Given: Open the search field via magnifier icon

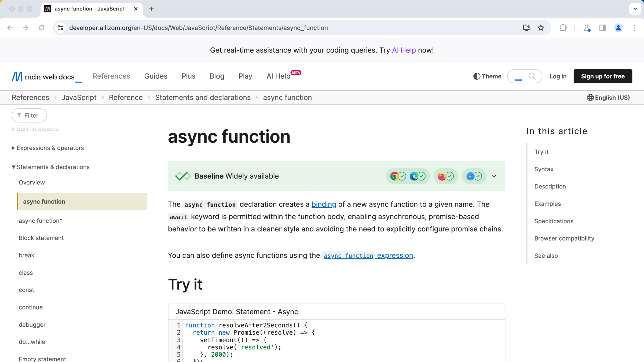Looking at the screenshot, I should tap(532, 76).
